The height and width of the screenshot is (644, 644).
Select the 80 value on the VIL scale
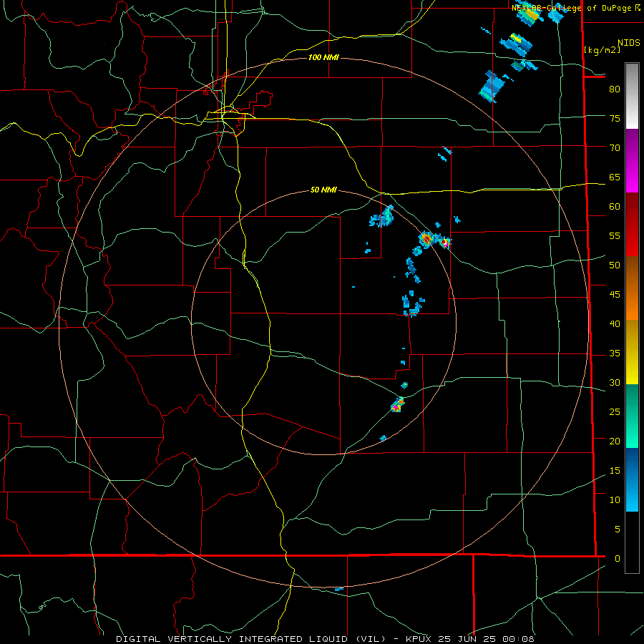[x=615, y=89]
